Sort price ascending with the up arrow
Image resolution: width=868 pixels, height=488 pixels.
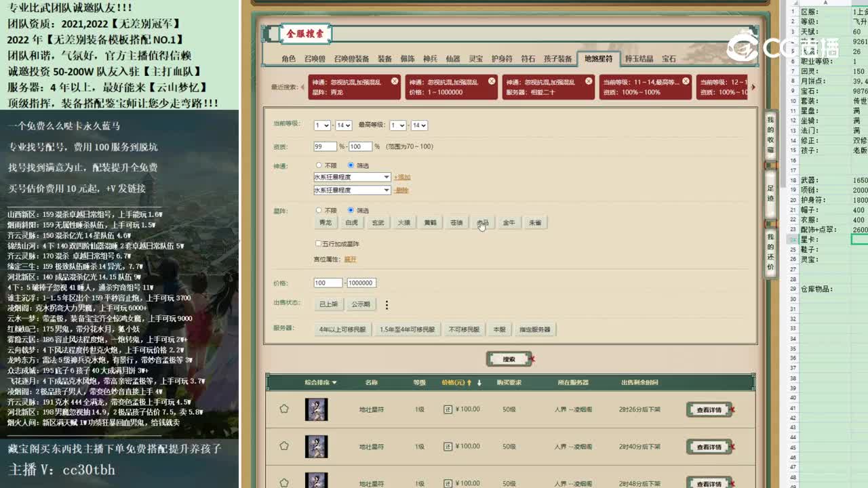[469, 382]
